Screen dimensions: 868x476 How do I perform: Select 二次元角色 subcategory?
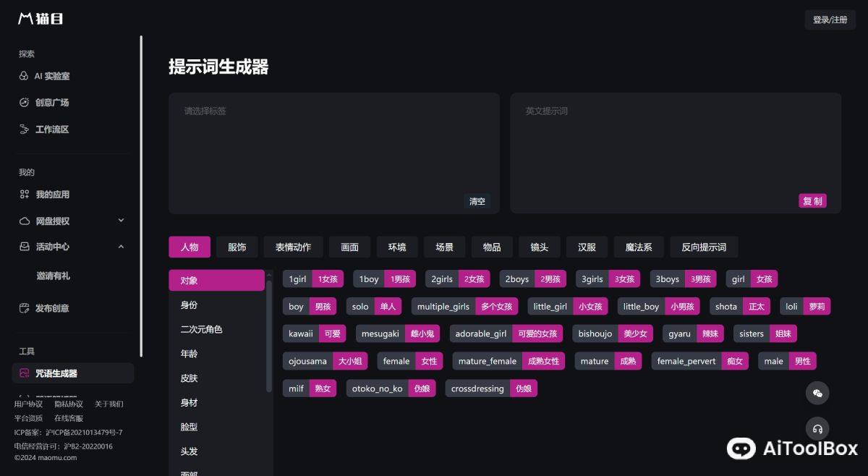(216, 329)
